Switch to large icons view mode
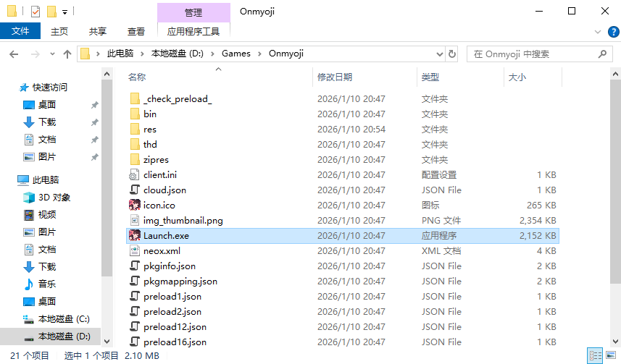The width and height of the screenshot is (621, 364). tap(611, 355)
